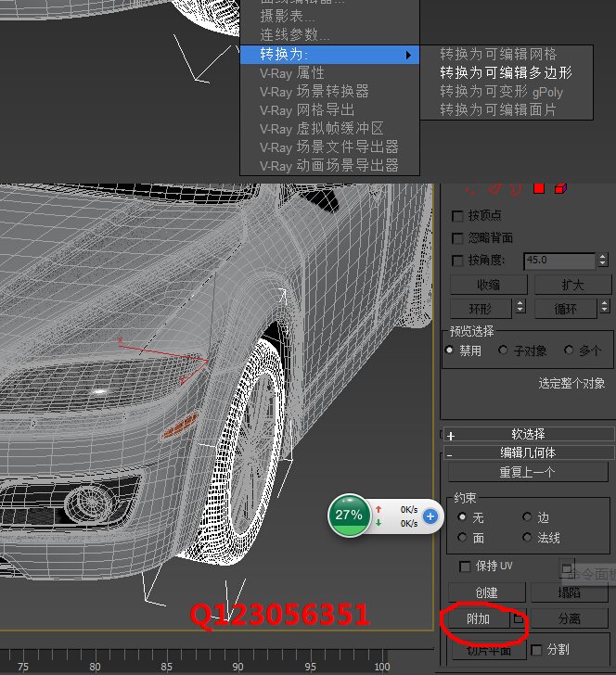Select the Vertex sub-object icon
This screenshot has width=616, height=675.
click(x=470, y=189)
